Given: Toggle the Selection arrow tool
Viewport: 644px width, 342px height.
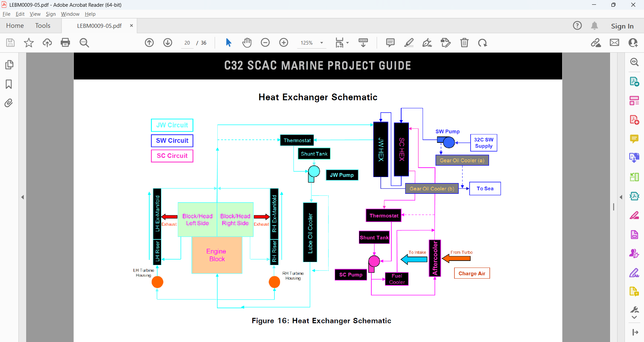Looking at the screenshot, I should tap(229, 43).
